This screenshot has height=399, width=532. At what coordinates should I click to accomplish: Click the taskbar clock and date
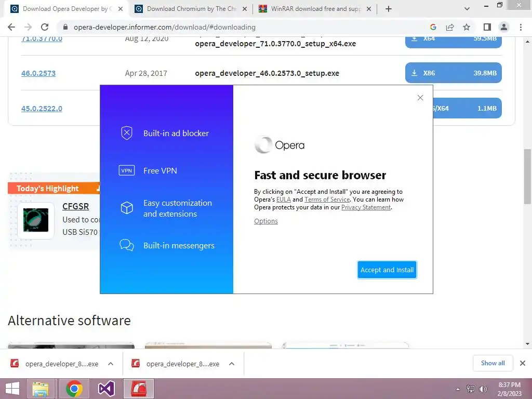click(x=509, y=389)
